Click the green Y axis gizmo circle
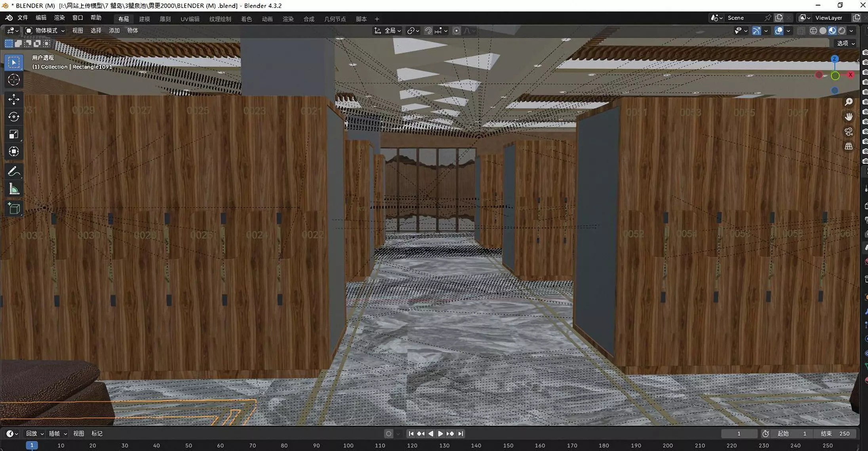This screenshot has height=451, width=868. pyautogui.click(x=835, y=76)
